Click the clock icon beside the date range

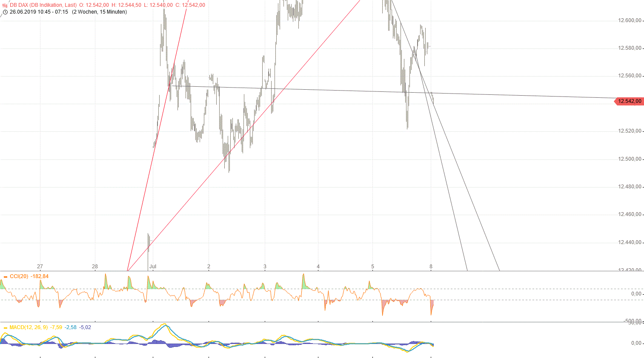pyautogui.click(x=5, y=12)
